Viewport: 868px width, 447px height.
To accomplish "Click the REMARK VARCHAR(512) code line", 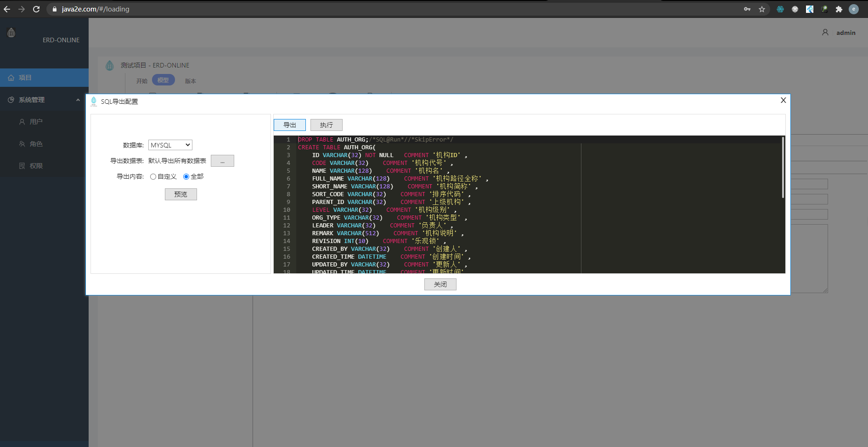I will [388, 233].
